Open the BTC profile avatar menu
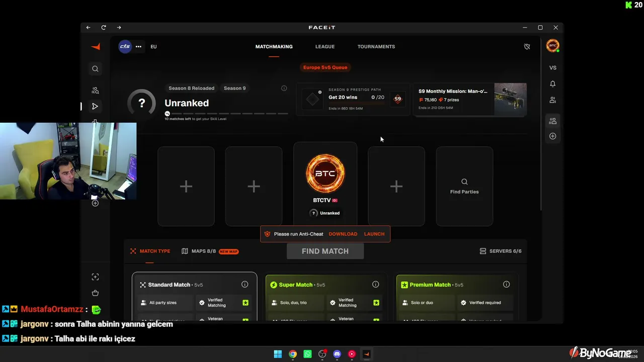The width and height of the screenshot is (644, 362). (552, 46)
